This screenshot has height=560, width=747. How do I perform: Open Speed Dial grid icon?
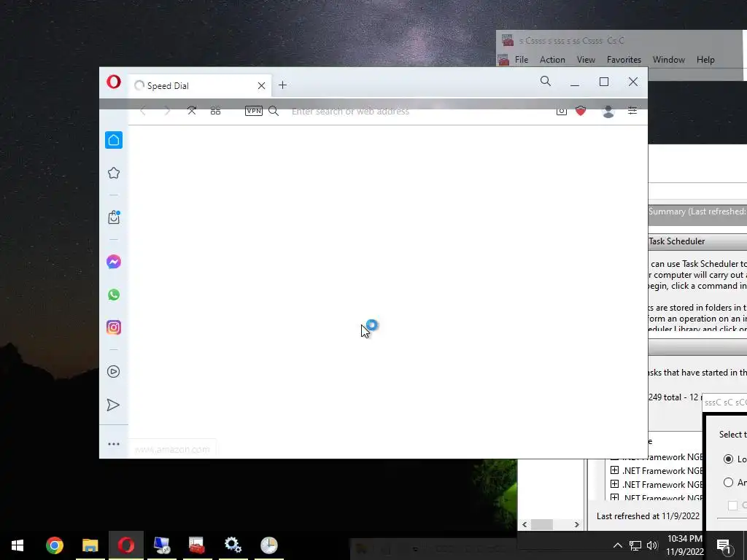tap(215, 111)
